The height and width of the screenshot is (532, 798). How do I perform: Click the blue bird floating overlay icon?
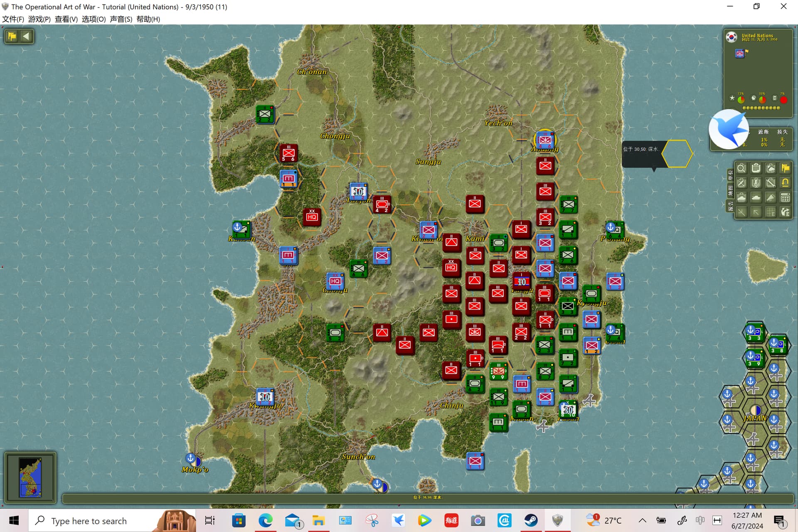[729, 129]
